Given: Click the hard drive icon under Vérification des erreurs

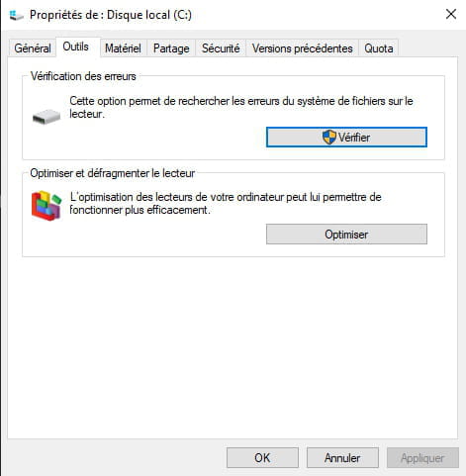Looking at the screenshot, I should tap(47, 117).
